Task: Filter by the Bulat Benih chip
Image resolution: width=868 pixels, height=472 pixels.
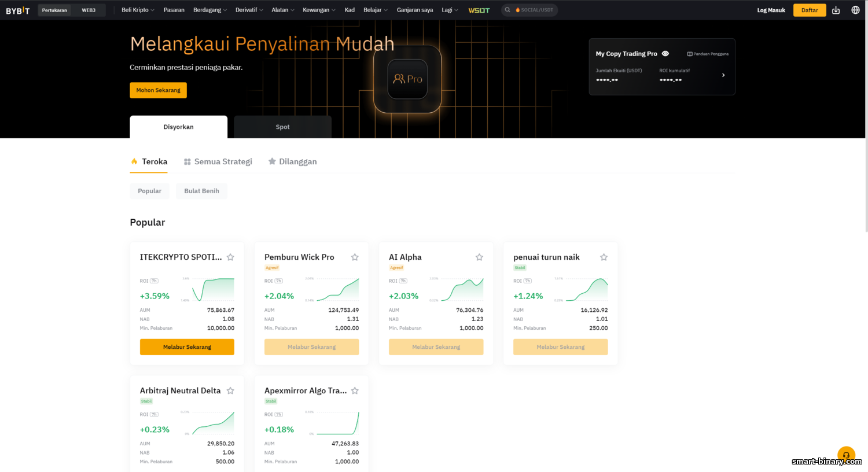Action: point(201,191)
